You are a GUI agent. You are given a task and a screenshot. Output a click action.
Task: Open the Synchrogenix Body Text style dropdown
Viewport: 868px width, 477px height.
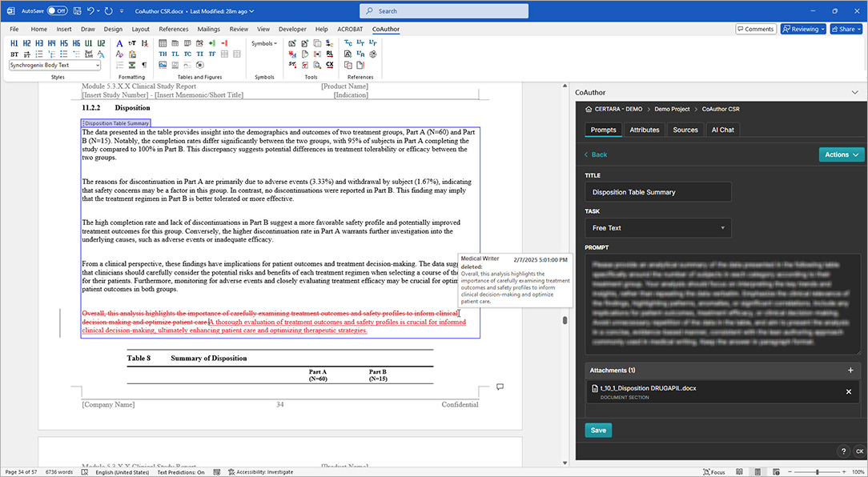pos(98,66)
